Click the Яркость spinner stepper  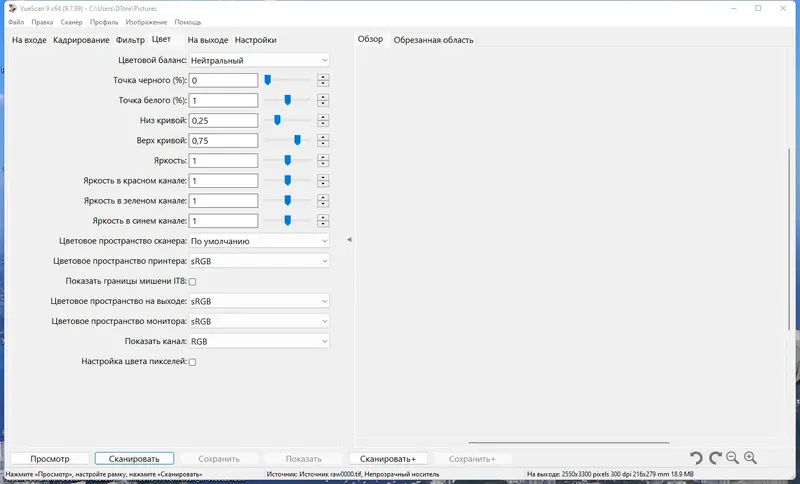[x=323, y=161]
